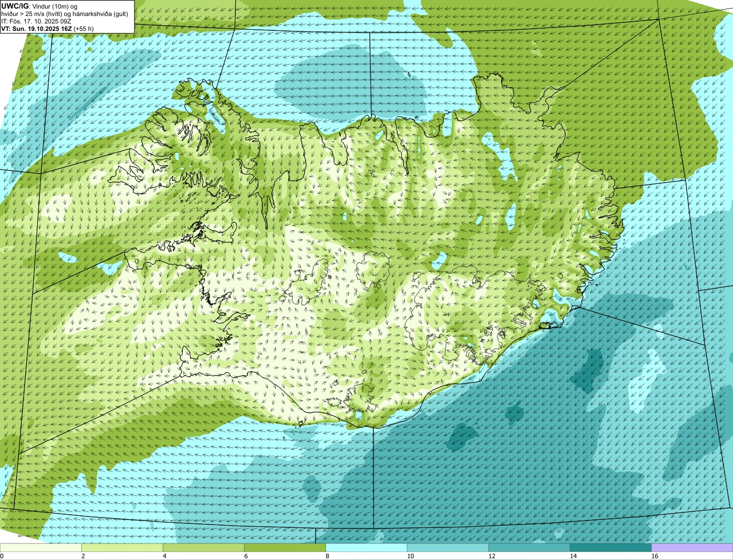Click the lavender 16+ legend swatch

click(x=692, y=547)
